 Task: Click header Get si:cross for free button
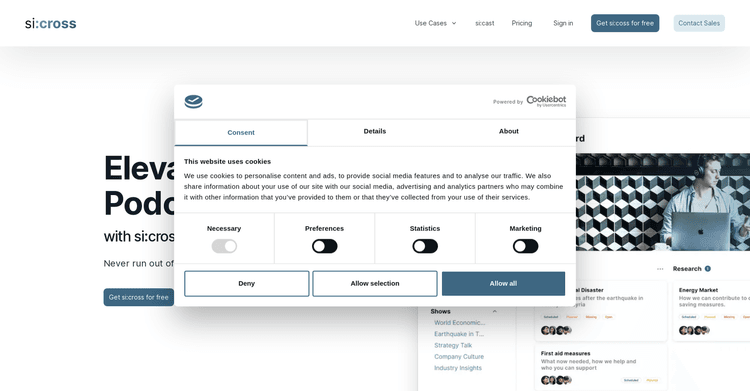click(625, 23)
